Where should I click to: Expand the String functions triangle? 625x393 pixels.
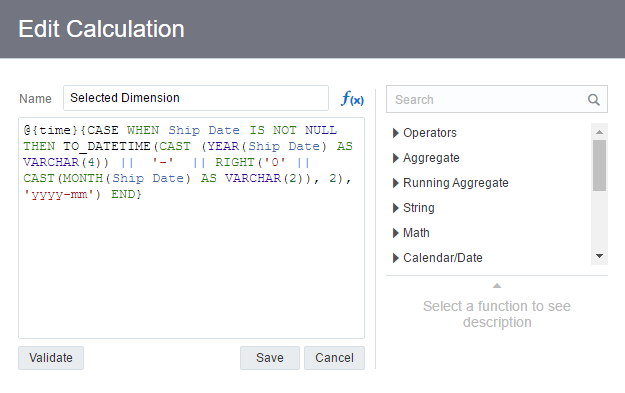point(395,208)
